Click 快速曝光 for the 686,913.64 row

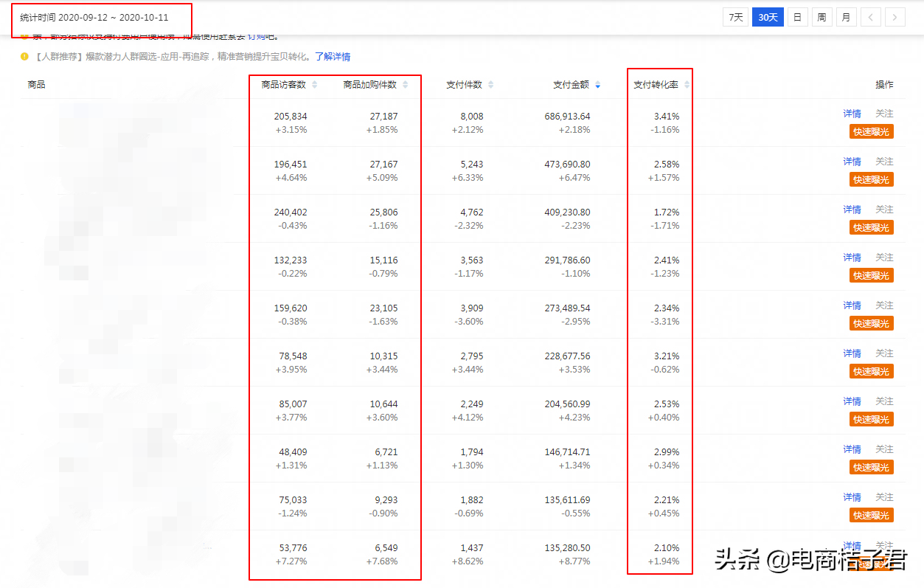[871, 131]
